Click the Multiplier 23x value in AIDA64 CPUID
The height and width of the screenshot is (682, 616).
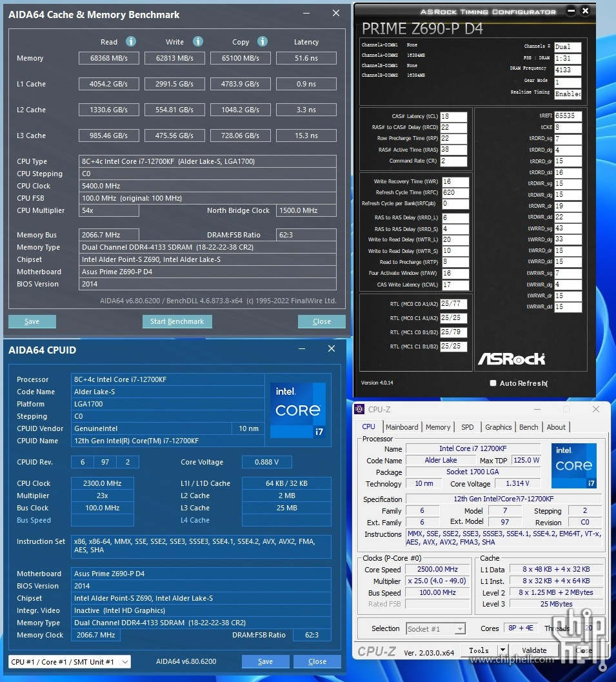coord(102,496)
